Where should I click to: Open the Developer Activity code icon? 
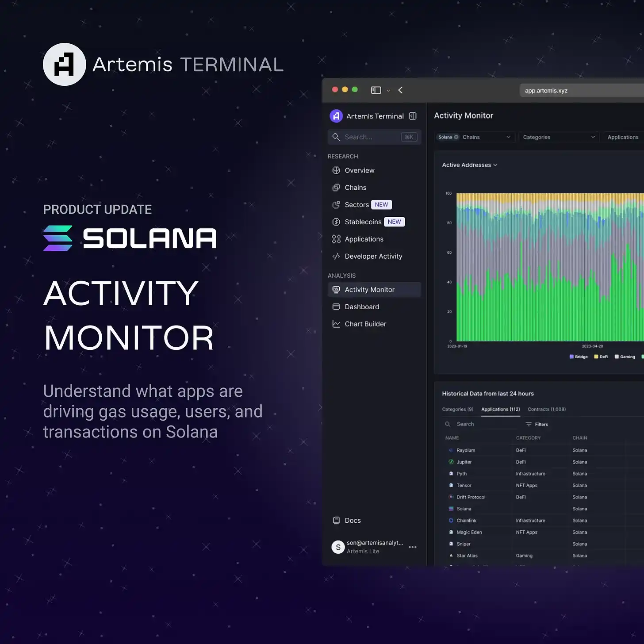click(336, 256)
